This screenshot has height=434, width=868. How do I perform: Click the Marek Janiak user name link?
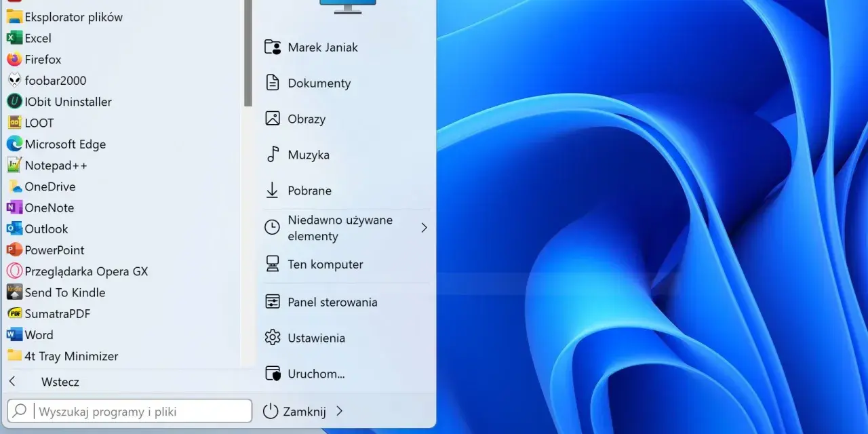click(323, 47)
